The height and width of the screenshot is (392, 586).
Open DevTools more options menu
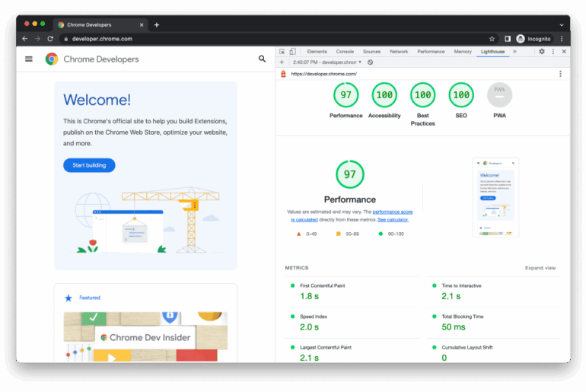tap(553, 52)
